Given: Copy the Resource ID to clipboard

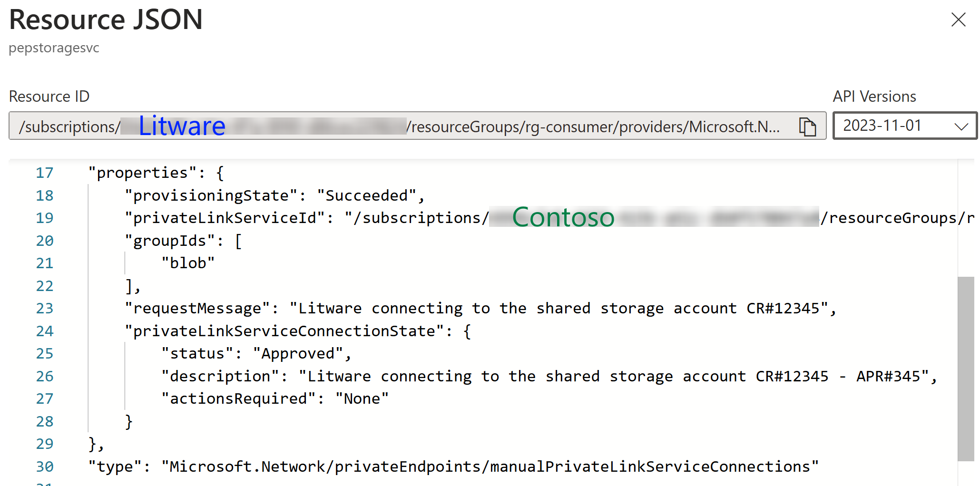Looking at the screenshot, I should [x=807, y=126].
